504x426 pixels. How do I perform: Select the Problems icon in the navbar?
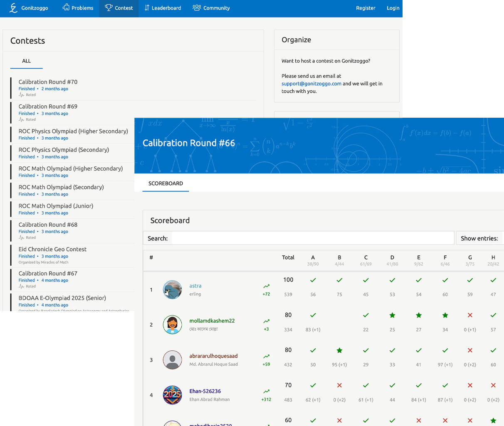point(66,7)
